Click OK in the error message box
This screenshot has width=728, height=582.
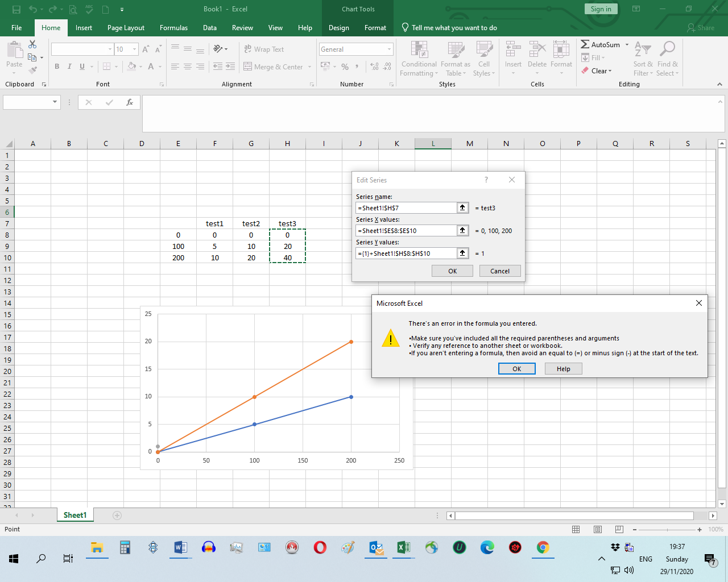point(517,369)
